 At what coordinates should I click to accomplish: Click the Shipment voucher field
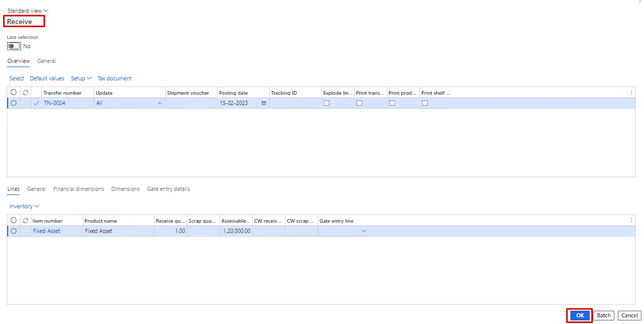point(191,103)
